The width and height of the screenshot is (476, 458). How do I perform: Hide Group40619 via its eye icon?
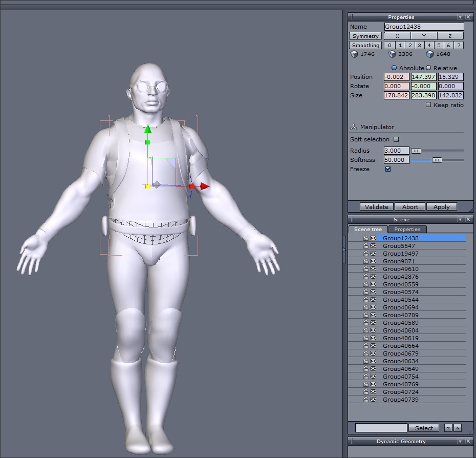(373, 338)
